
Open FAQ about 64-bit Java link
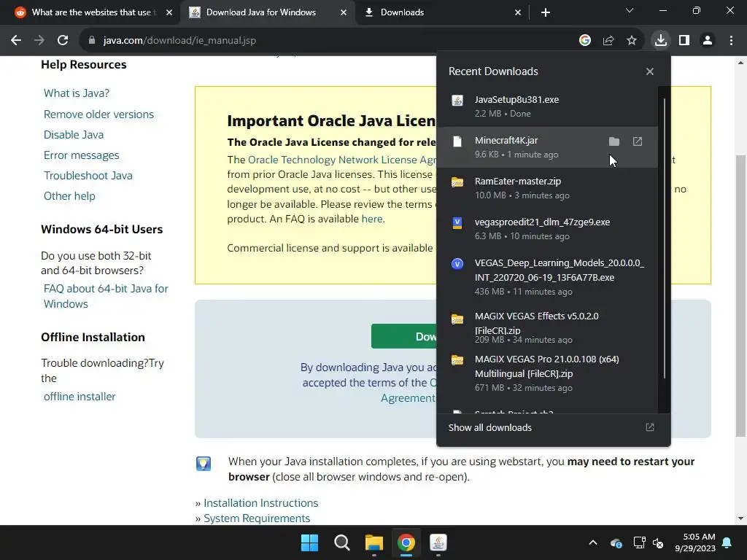pyautogui.click(x=106, y=296)
